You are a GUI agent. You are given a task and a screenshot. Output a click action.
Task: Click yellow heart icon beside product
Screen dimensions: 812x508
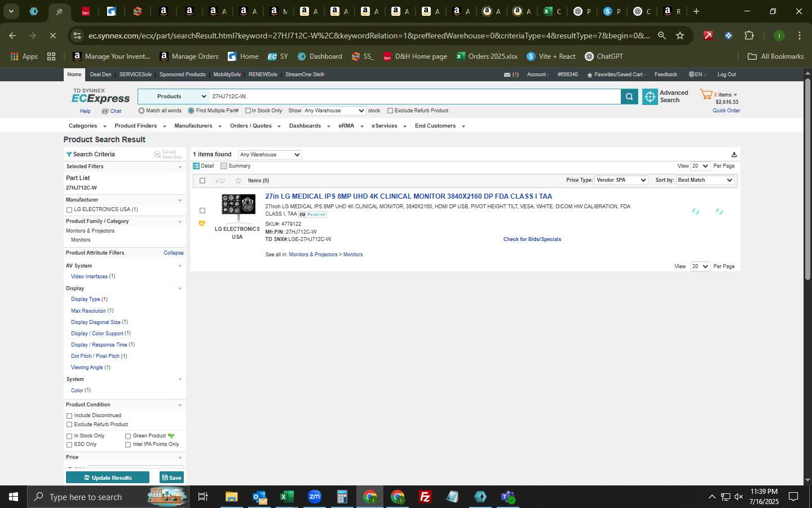click(202, 224)
